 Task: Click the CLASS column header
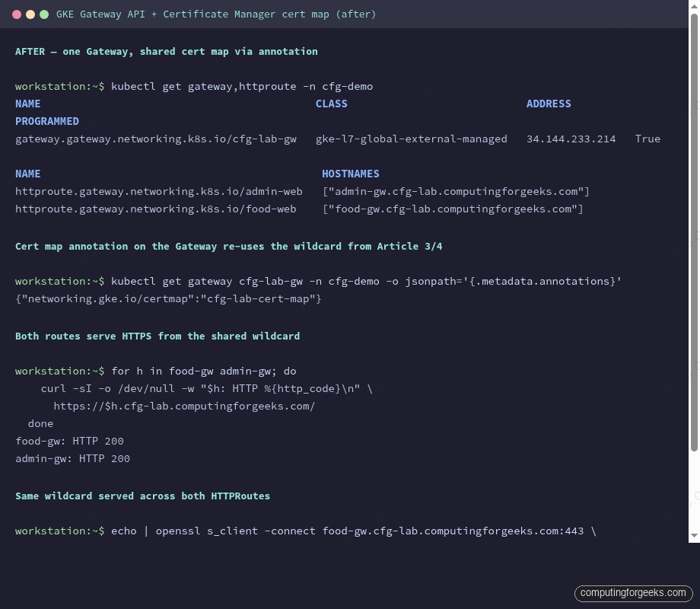click(331, 104)
